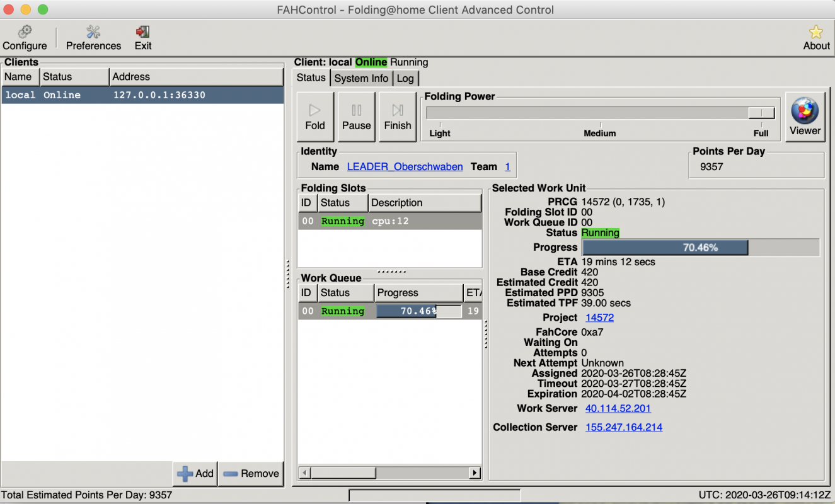Open Work Server 40.114.52.201 link
The width and height of the screenshot is (835, 504).
coord(618,408)
